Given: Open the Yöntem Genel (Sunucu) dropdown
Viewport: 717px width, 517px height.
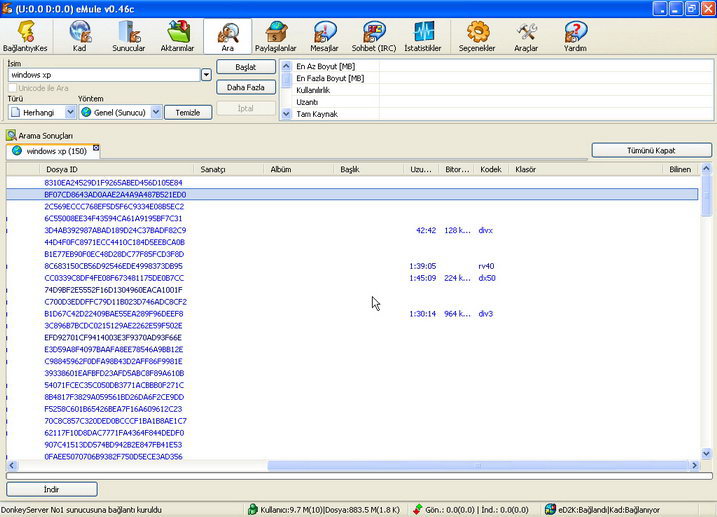Looking at the screenshot, I should [156, 112].
